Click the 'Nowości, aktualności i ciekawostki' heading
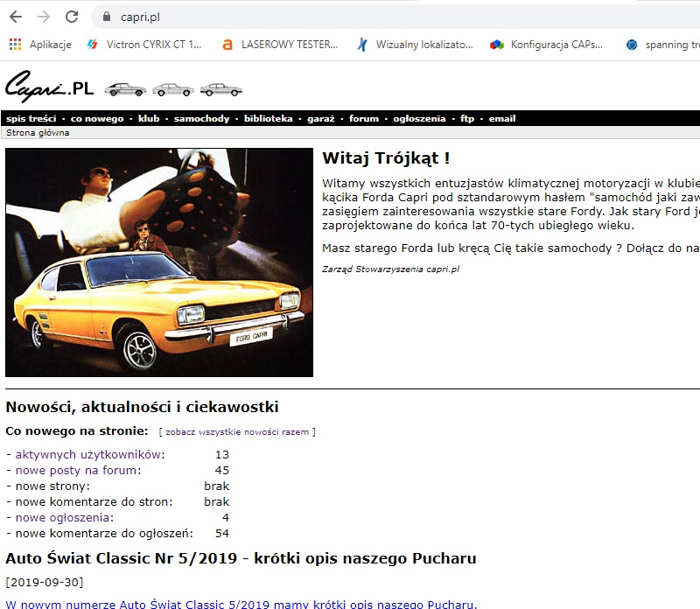Viewport: 700px width, 609px height. (142, 407)
